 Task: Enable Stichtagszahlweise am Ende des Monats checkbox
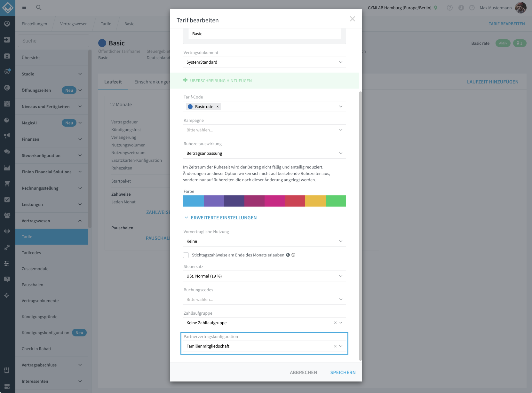click(186, 255)
